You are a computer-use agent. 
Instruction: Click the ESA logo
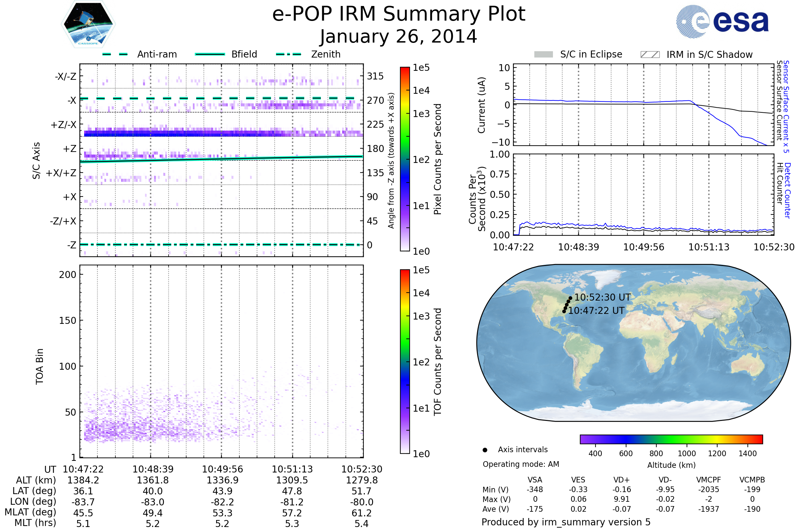click(722, 22)
